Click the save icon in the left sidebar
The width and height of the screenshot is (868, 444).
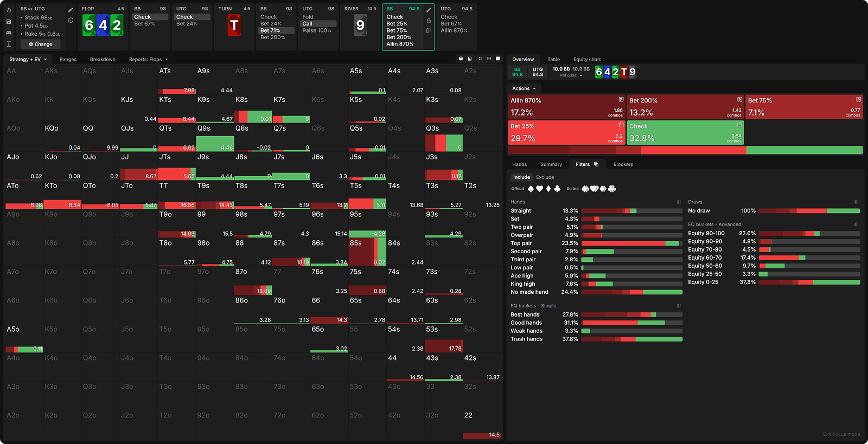[9, 22]
